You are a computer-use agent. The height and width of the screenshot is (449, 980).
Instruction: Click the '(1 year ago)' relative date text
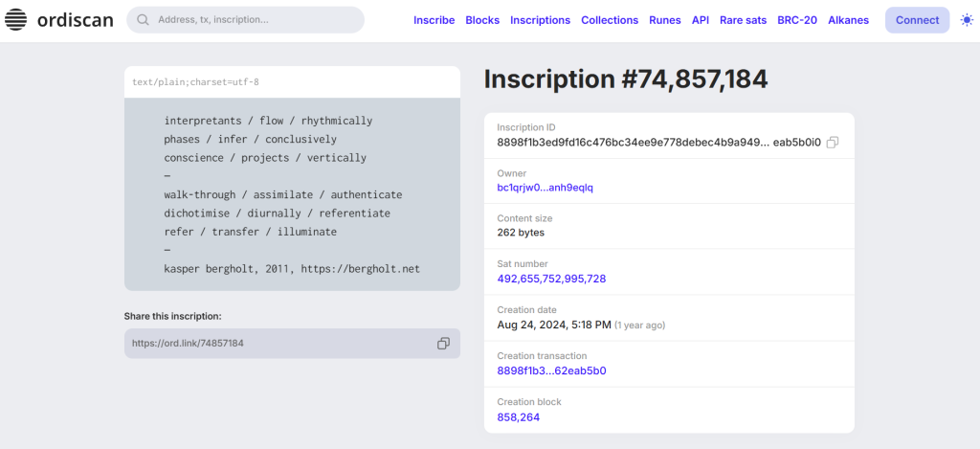coord(639,326)
